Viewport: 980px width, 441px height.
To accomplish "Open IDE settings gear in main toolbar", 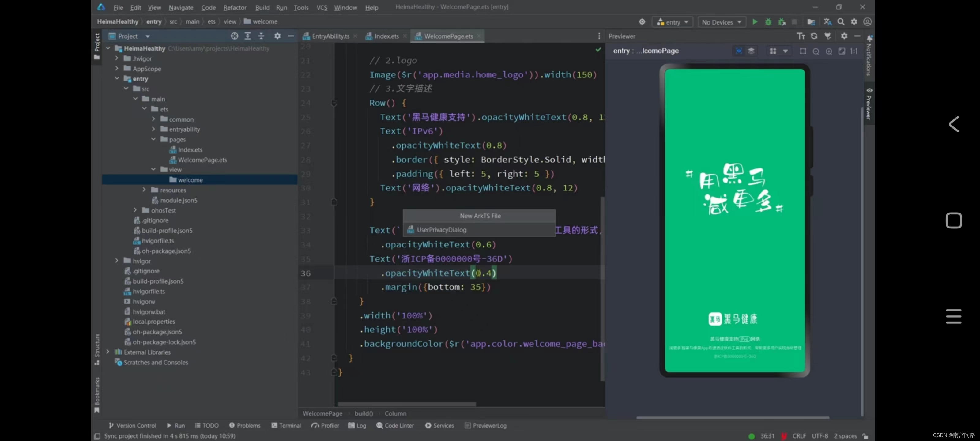I will pos(854,22).
